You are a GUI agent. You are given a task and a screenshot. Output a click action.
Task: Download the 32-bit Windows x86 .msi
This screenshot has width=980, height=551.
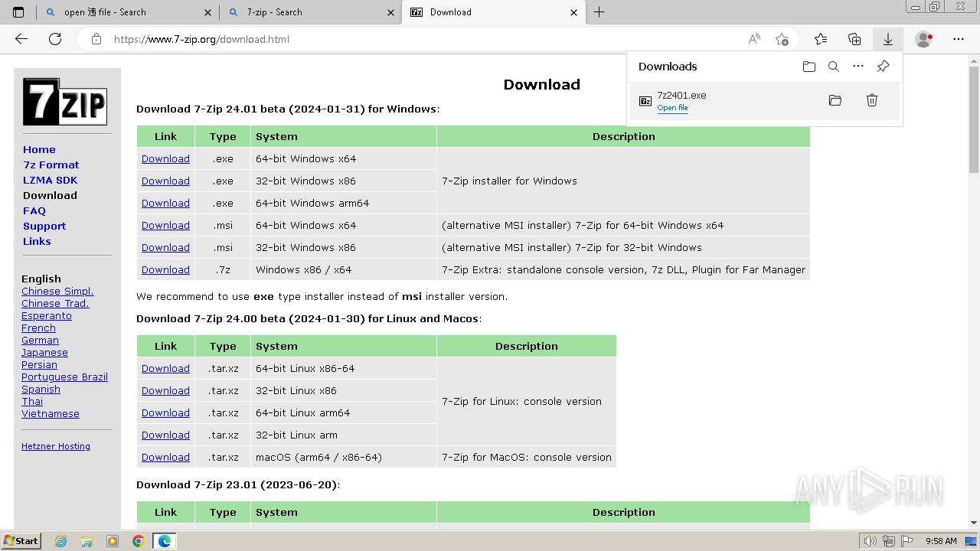165,247
